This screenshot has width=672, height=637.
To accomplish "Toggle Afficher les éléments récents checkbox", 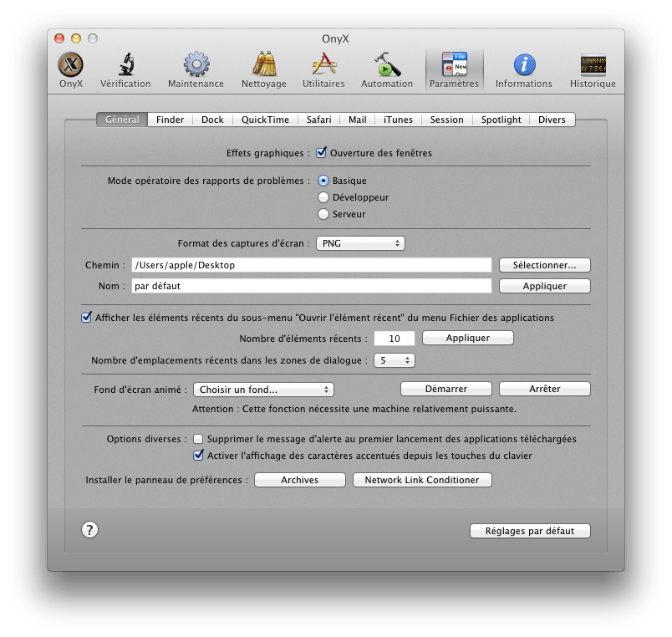I will coord(86,317).
